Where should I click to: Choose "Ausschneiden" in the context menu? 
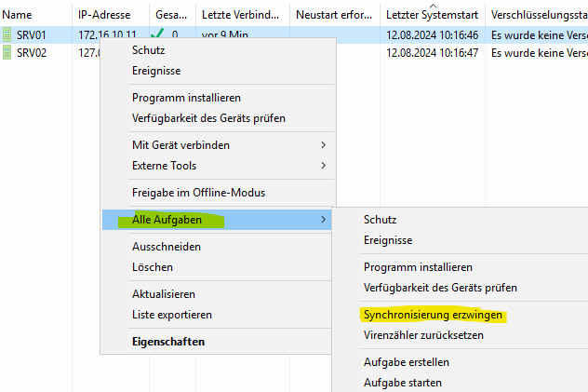click(x=167, y=247)
